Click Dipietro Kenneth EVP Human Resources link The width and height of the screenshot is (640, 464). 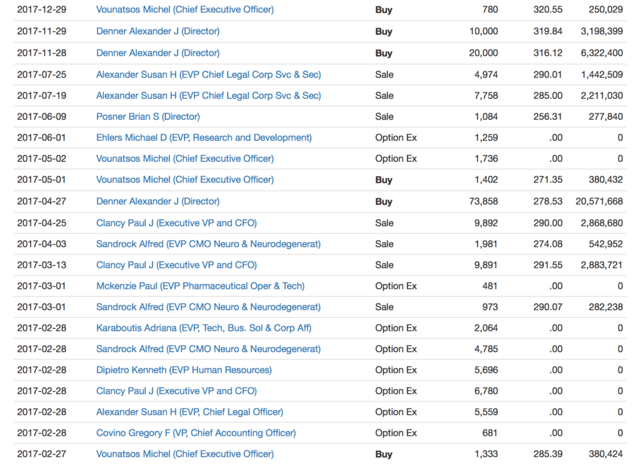(x=184, y=370)
